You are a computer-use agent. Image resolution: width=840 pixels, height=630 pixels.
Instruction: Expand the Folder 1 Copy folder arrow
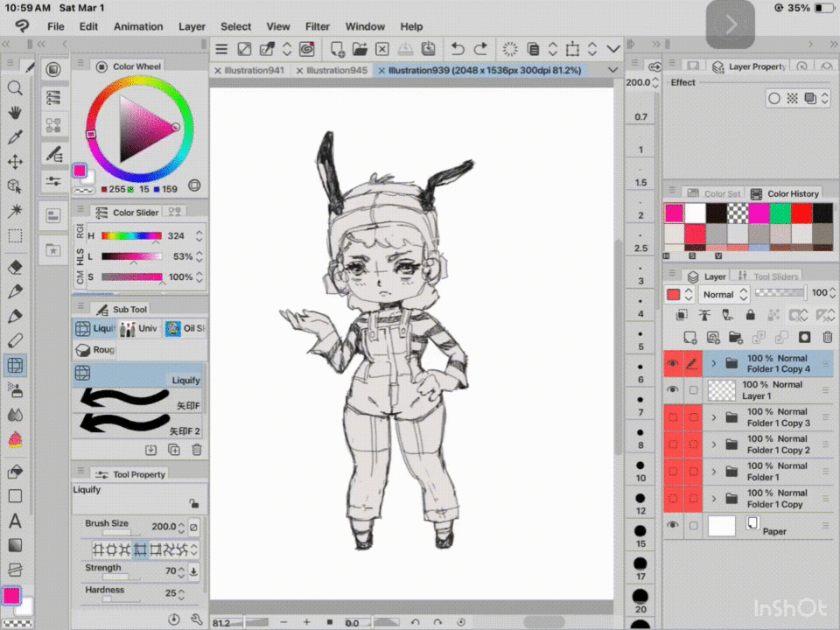tap(713, 499)
